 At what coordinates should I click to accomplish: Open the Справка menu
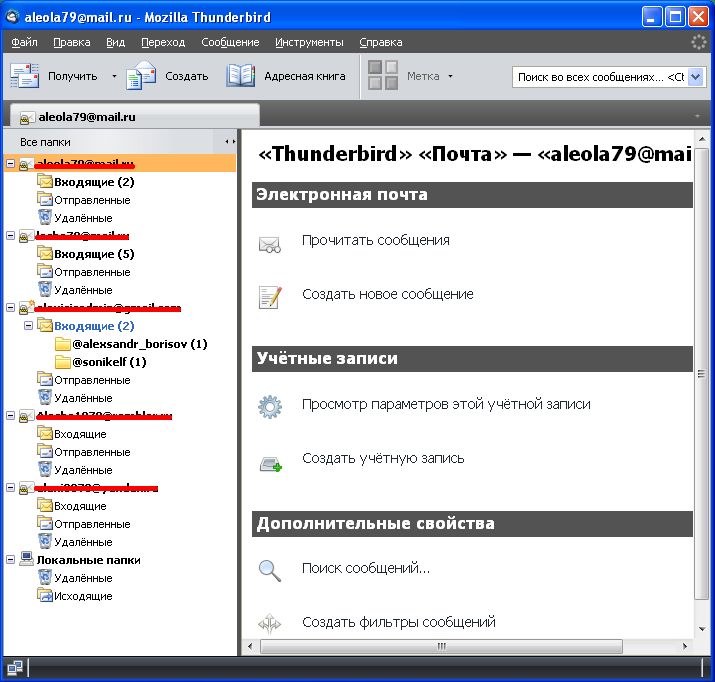381,42
